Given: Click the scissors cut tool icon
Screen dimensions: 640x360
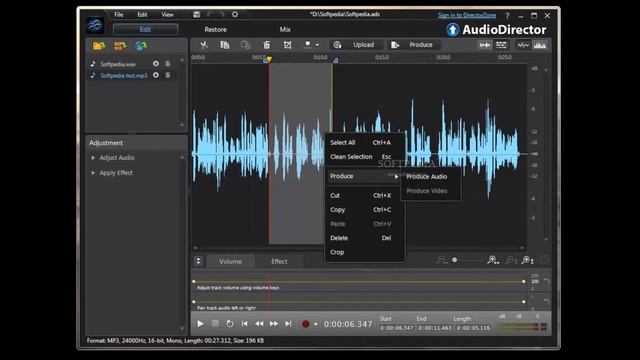Looking at the screenshot, I should [x=204, y=45].
